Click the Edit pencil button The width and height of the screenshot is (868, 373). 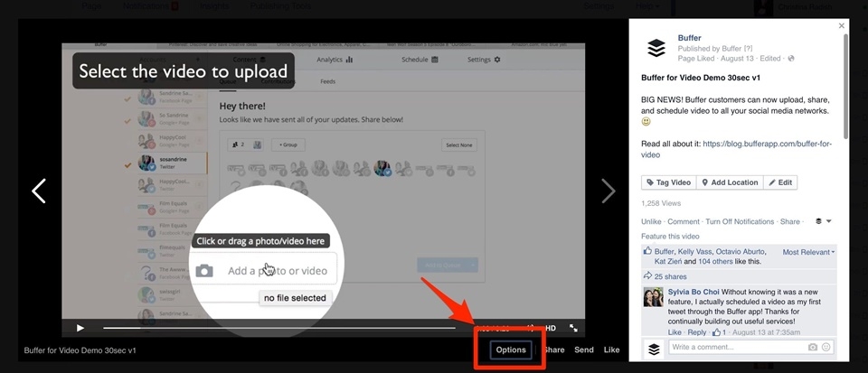point(780,182)
